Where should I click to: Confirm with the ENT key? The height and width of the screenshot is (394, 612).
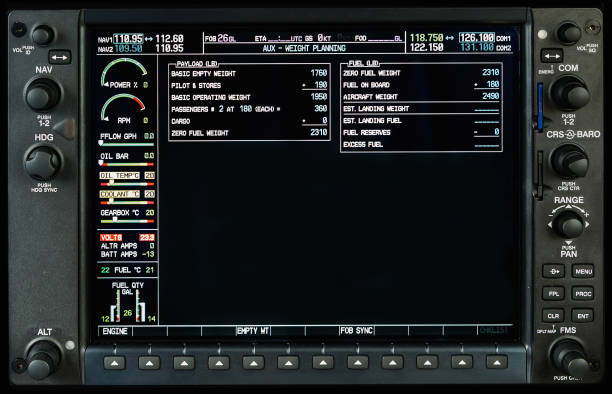pyautogui.click(x=583, y=316)
